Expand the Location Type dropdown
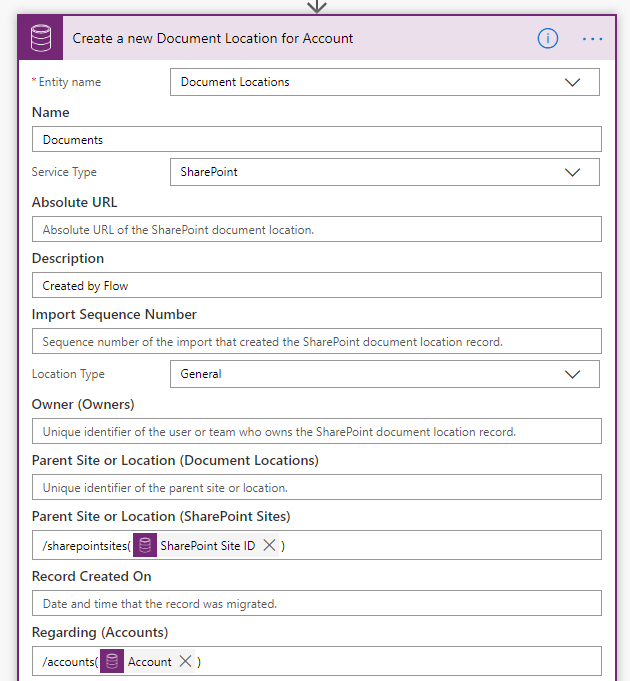 pyautogui.click(x=572, y=374)
